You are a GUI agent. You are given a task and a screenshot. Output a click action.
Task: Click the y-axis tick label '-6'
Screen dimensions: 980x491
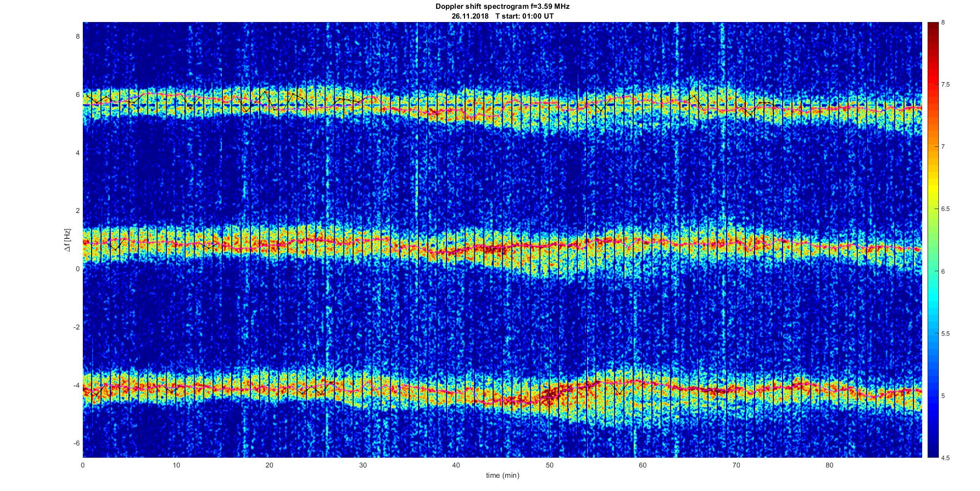click(75, 443)
